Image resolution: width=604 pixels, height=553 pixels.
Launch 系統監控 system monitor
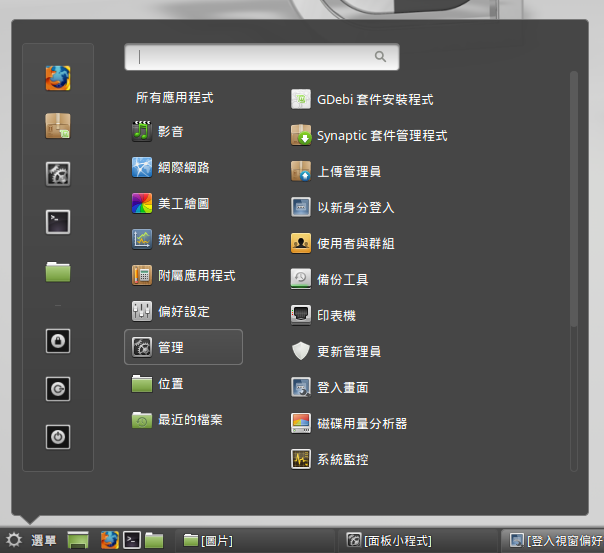pyautogui.click(x=329, y=459)
